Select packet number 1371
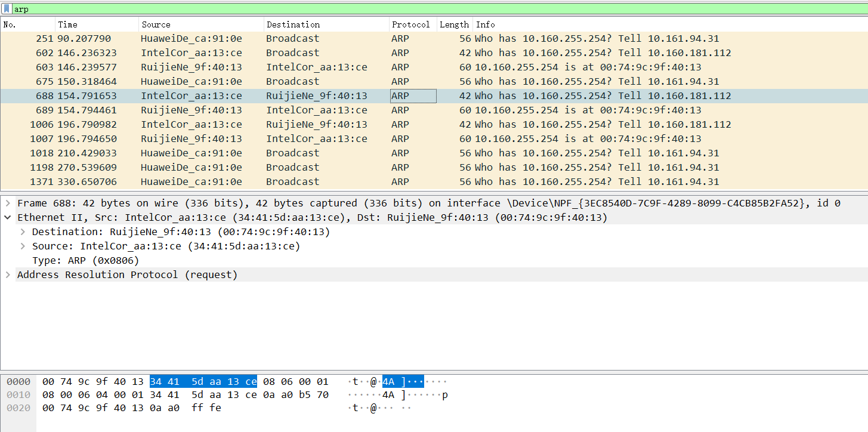 point(434,182)
